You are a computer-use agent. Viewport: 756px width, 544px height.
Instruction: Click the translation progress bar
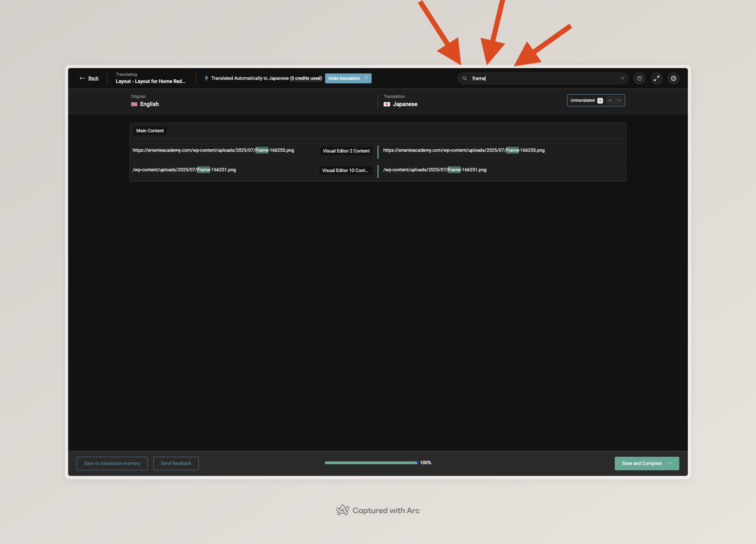click(x=371, y=463)
